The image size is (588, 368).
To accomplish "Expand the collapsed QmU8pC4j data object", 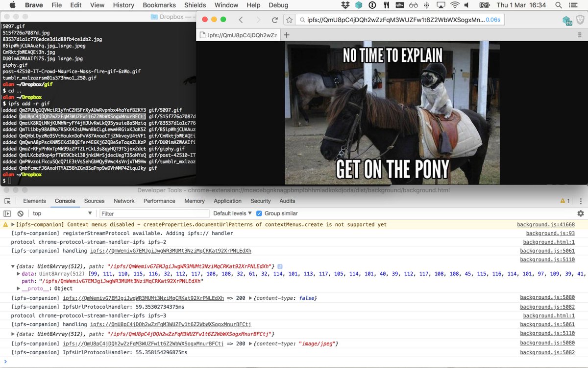I will (x=13, y=334).
